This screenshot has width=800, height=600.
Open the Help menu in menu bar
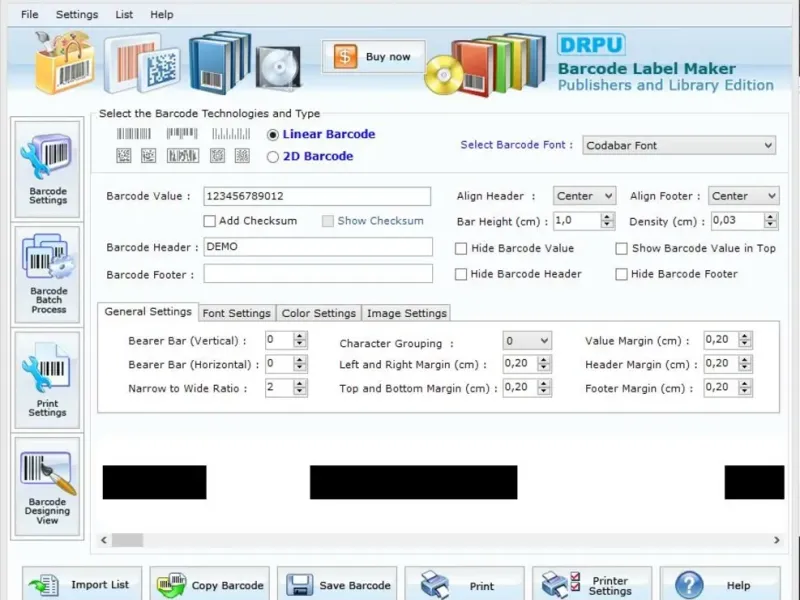162,14
